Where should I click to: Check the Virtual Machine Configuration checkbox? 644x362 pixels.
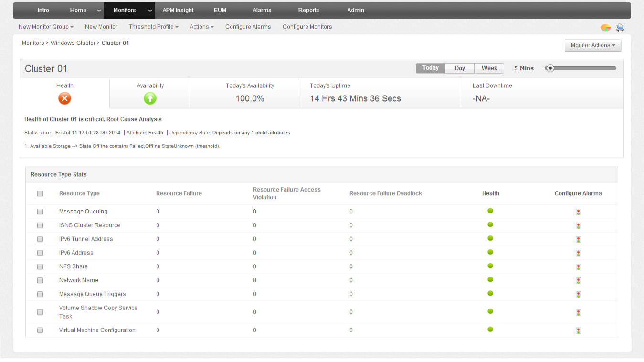coord(40,330)
